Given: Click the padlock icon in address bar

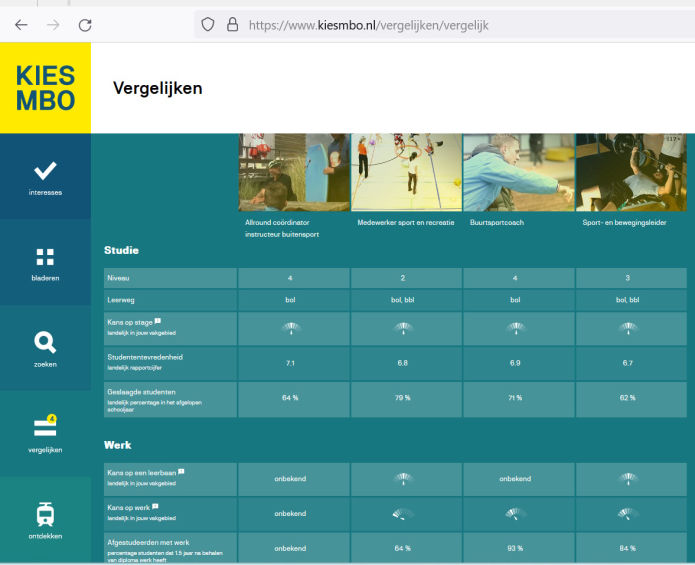Looking at the screenshot, I should [x=232, y=24].
